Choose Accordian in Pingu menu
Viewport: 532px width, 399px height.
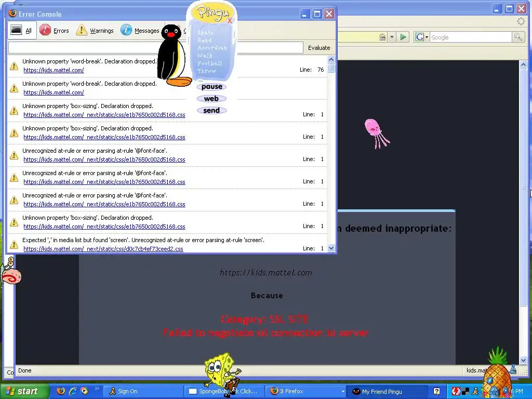coord(212,48)
